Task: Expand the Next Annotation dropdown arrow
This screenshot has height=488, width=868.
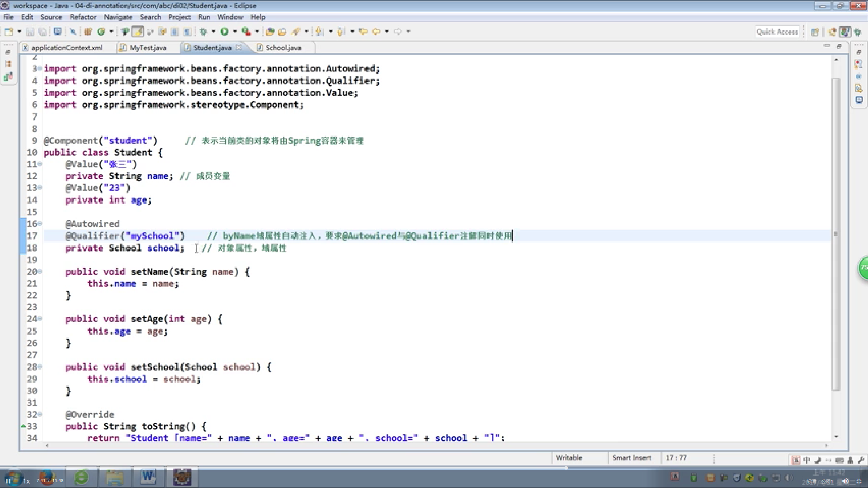Action: tap(331, 32)
